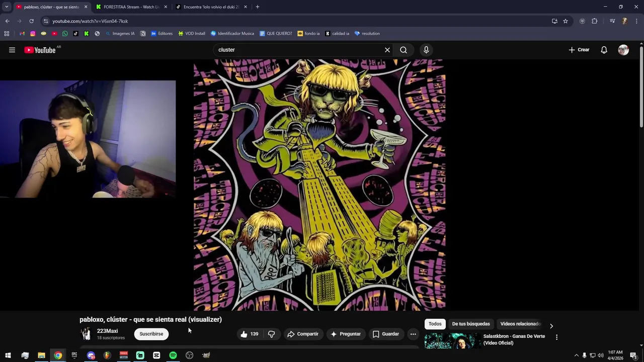Open Kick bookmark icon in bookmarks bar

point(87,34)
